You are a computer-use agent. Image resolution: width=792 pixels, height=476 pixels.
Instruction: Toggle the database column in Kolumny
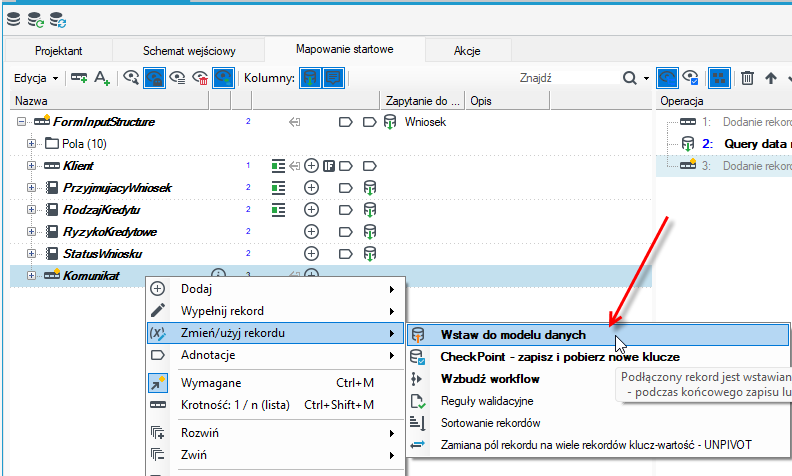(310, 78)
